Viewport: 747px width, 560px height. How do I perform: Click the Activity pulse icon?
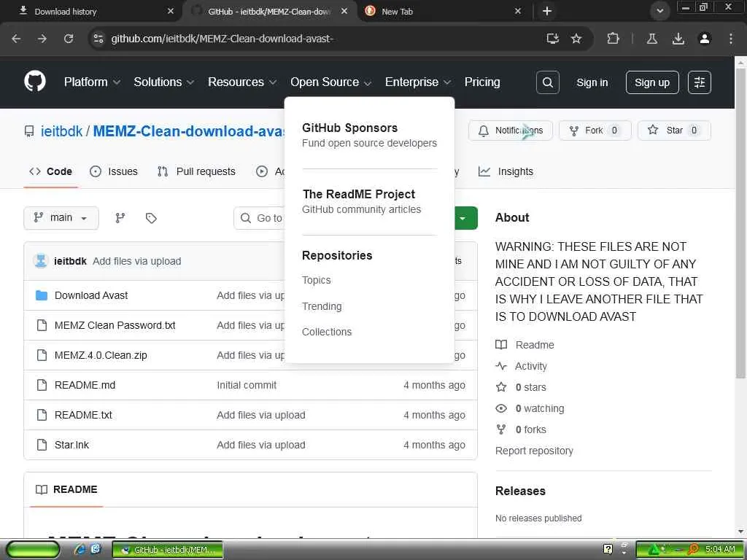pos(501,366)
